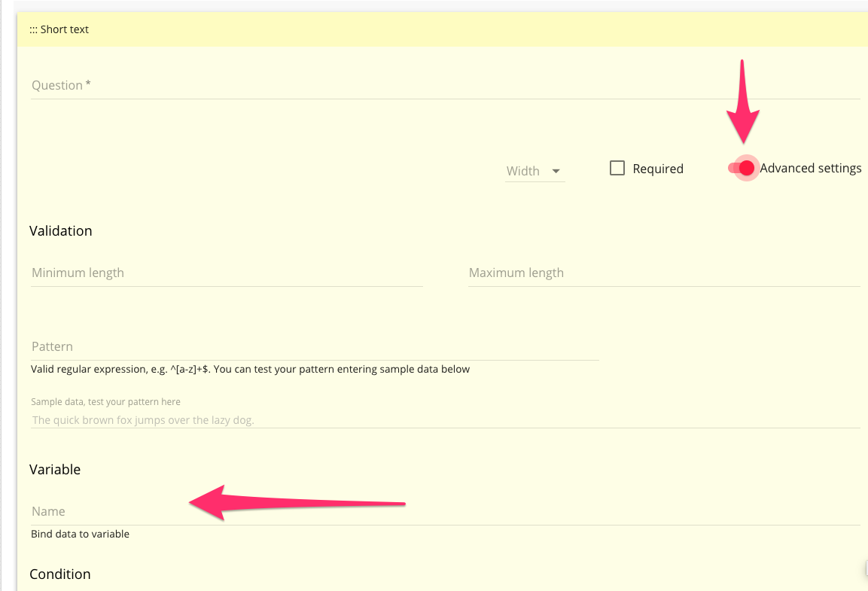Click the small sample data label
Screen dimensions: 868x591
(x=105, y=402)
